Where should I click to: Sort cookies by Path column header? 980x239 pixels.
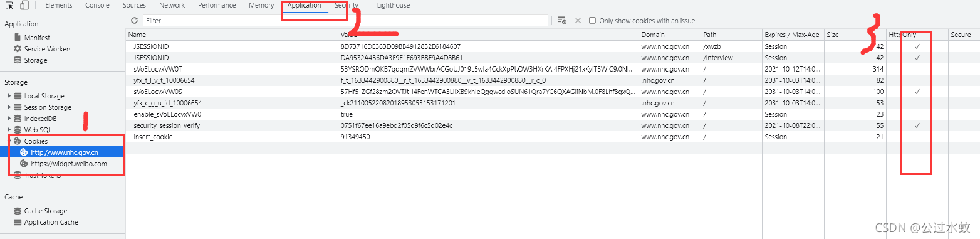point(731,35)
